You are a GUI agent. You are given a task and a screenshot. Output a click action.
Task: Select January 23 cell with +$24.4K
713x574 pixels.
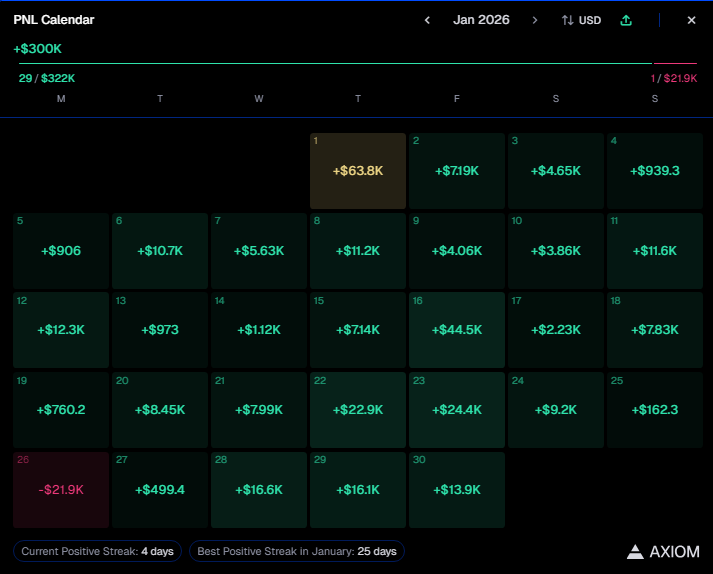[x=457, y=410]
